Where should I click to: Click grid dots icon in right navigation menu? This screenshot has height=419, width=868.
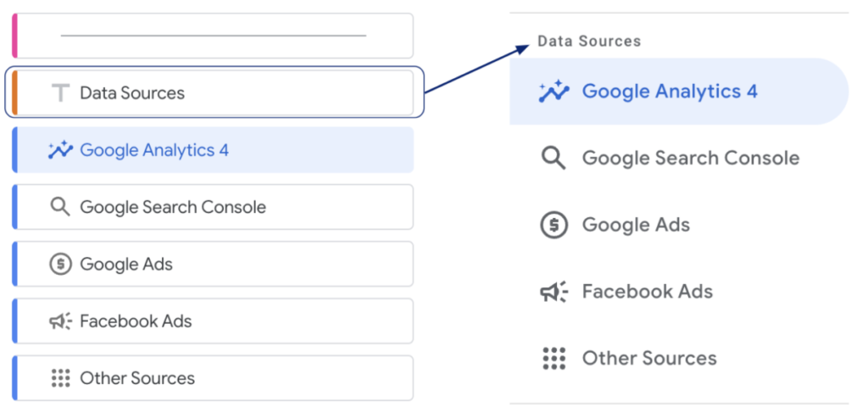click(x=554, y=358)
